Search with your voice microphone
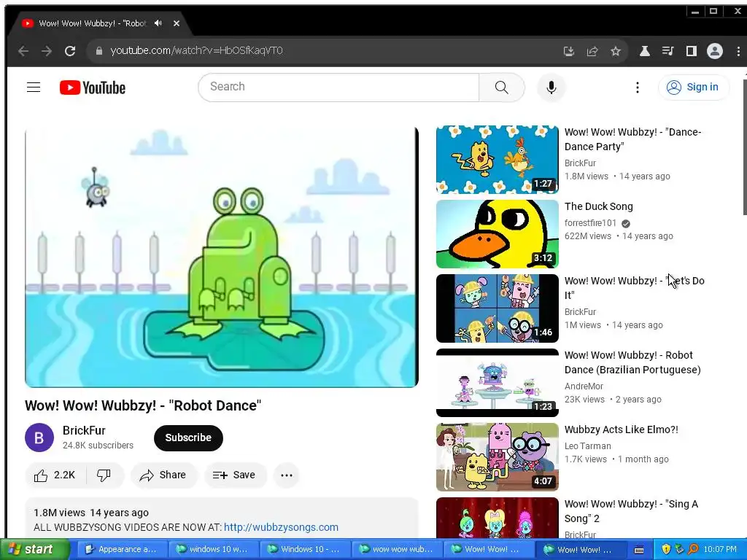 pos(551,87)
